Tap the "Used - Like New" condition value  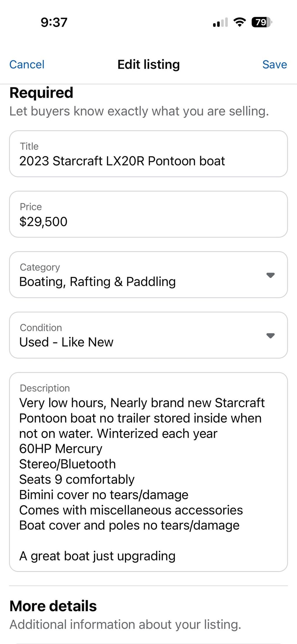coord(66,342)
